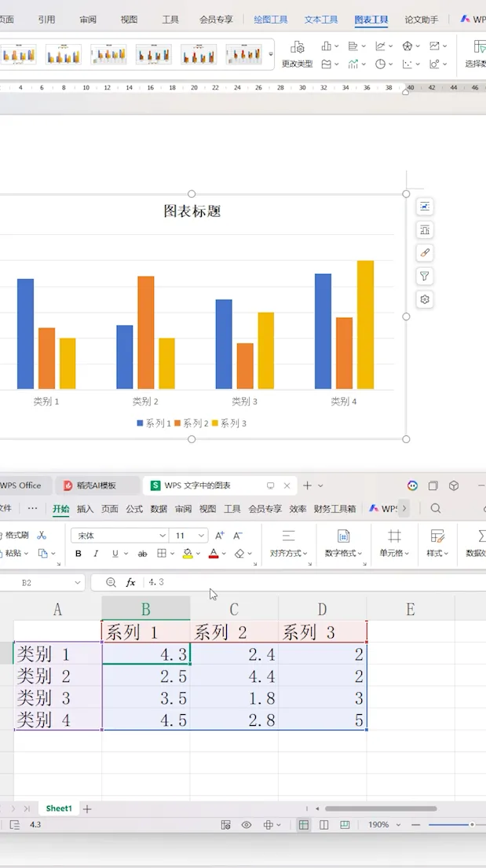Click the zoom magnifier next to formula bar
The width and height of the screenshot is (486, 868).
click(x=111, y=582)
